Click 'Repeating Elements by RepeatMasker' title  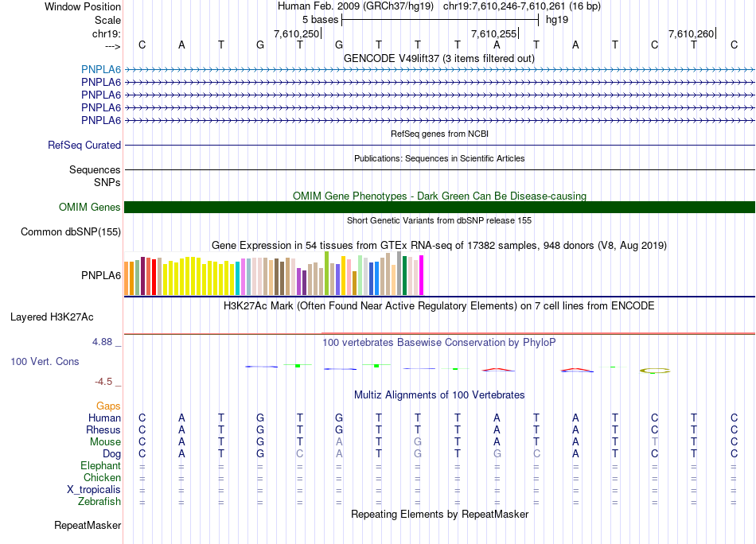(439, 514)
